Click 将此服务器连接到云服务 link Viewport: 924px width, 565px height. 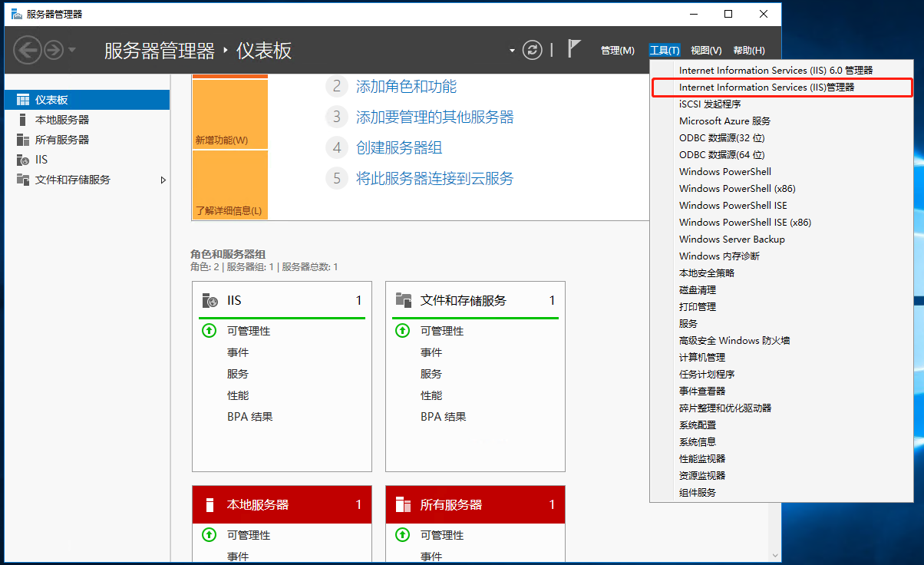[434, 178]
